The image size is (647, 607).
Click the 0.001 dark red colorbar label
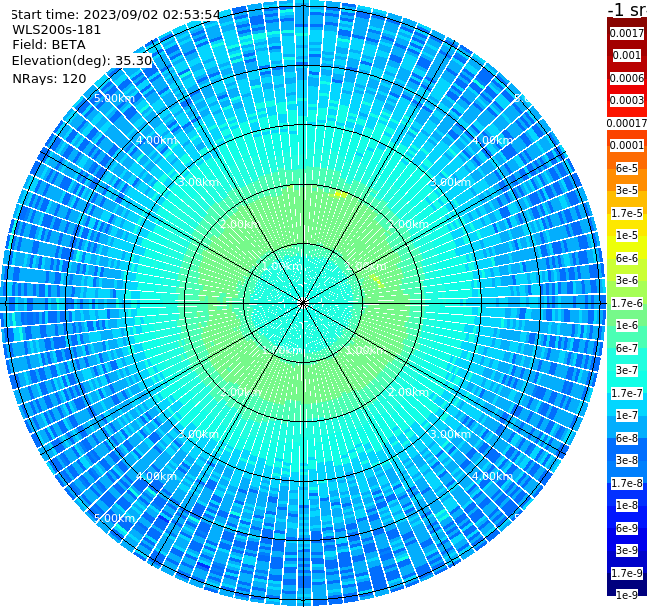627,55
